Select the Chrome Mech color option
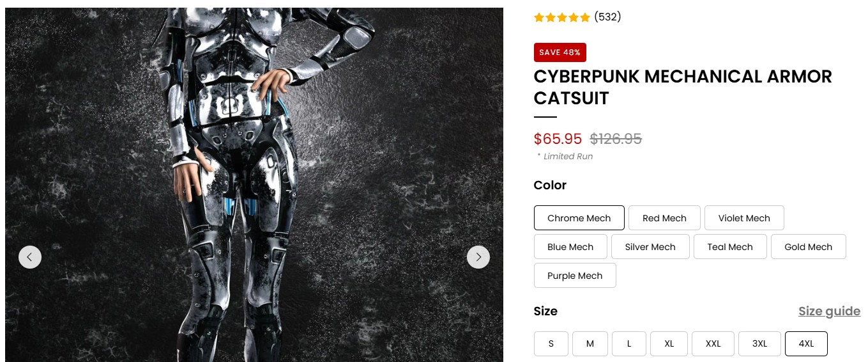The width and height of the screenshot is (868, 362). 579,218
